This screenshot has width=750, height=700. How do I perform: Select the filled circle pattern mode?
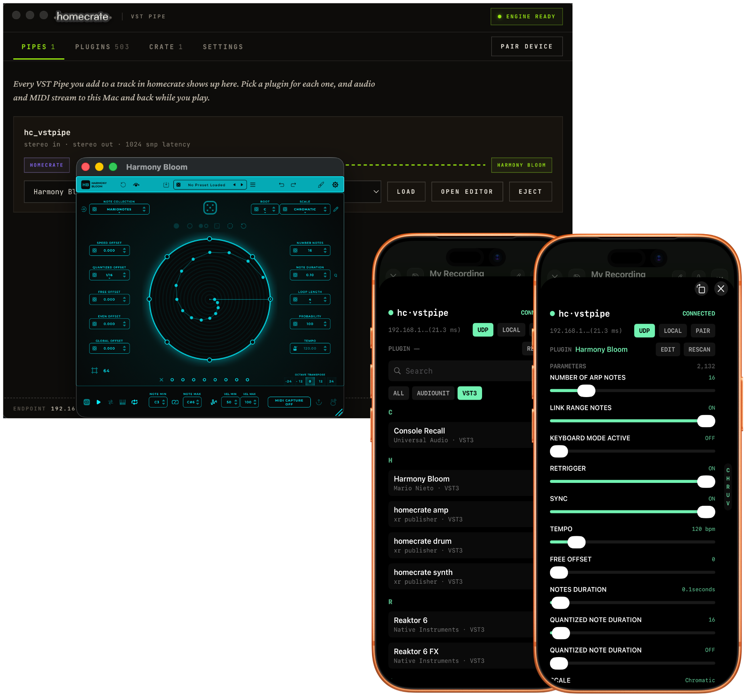point(176,226)
